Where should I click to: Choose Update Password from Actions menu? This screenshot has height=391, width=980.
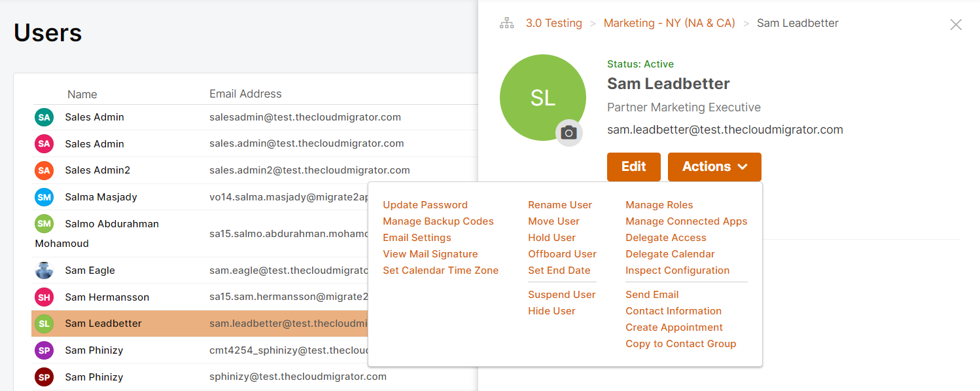tap(425, 205)
